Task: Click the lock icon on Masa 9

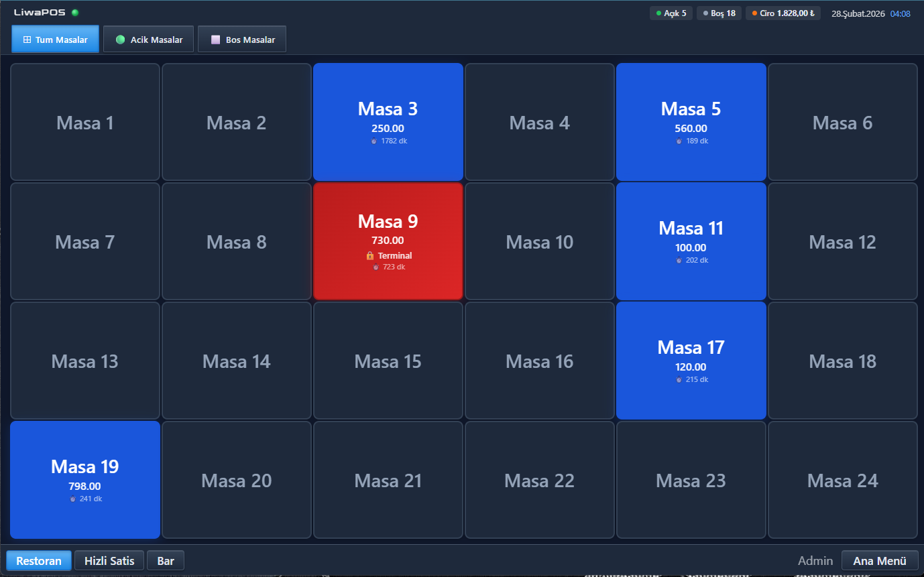Action: (369, 256)
